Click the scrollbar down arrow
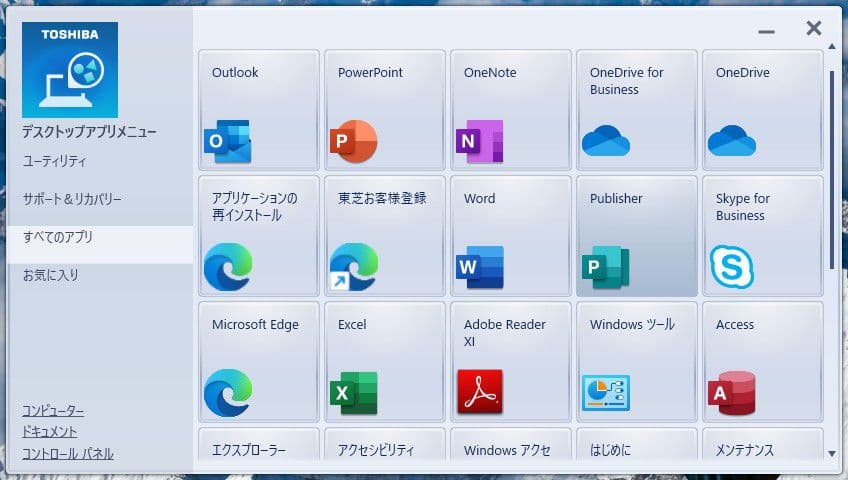 (x=832, y=454)
